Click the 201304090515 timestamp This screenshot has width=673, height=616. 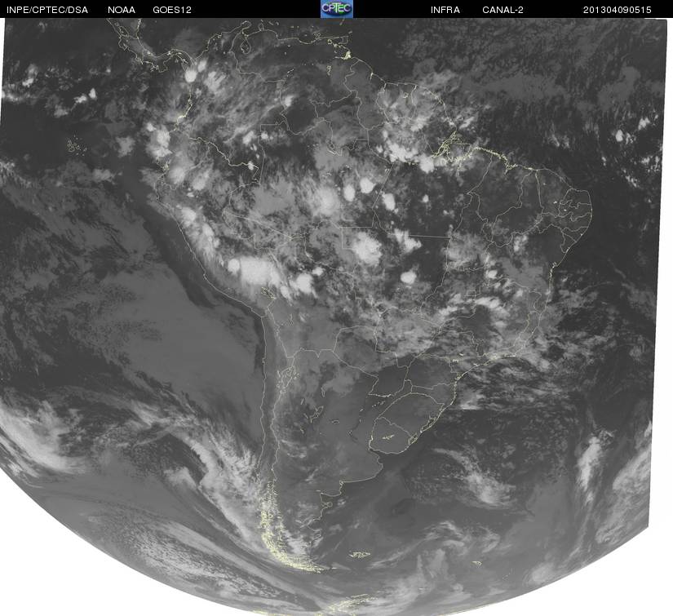[618, 10]
